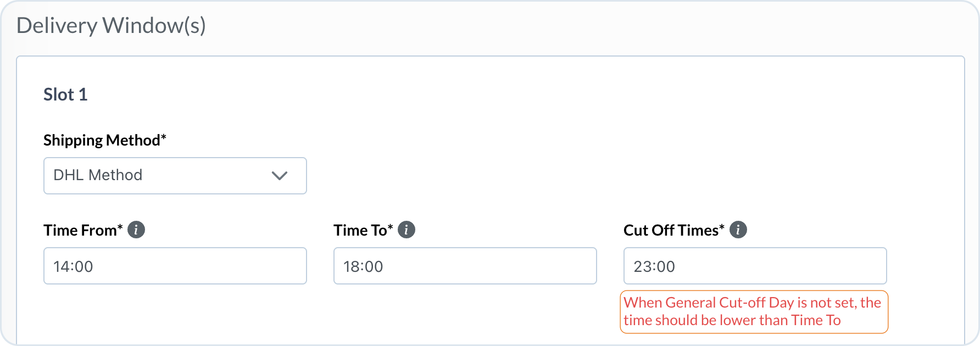
Task: Open the Shipping Method dropdown
Action: click(175, 176)
